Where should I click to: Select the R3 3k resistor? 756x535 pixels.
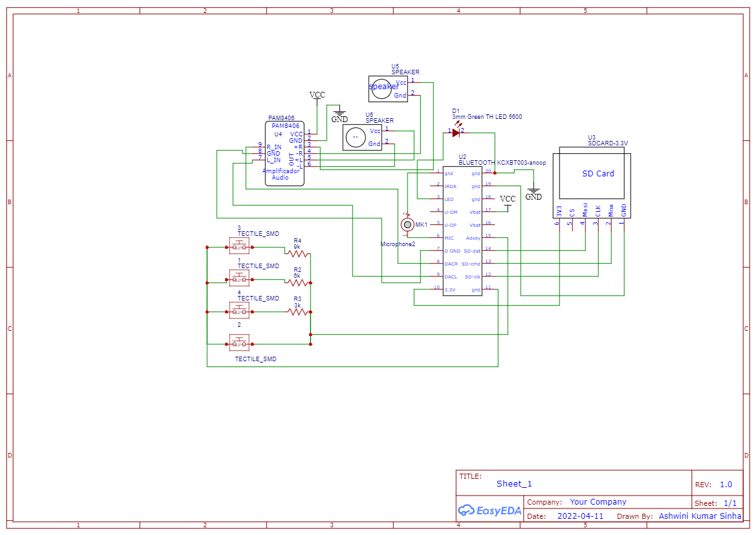[x=297, y=311]
